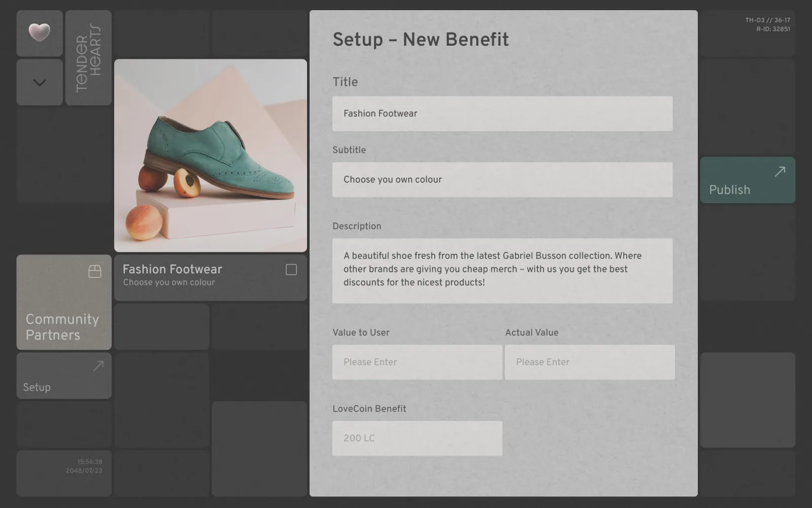
Task: Click the R-ID 32851 reference text
Action: click(773, 29)
